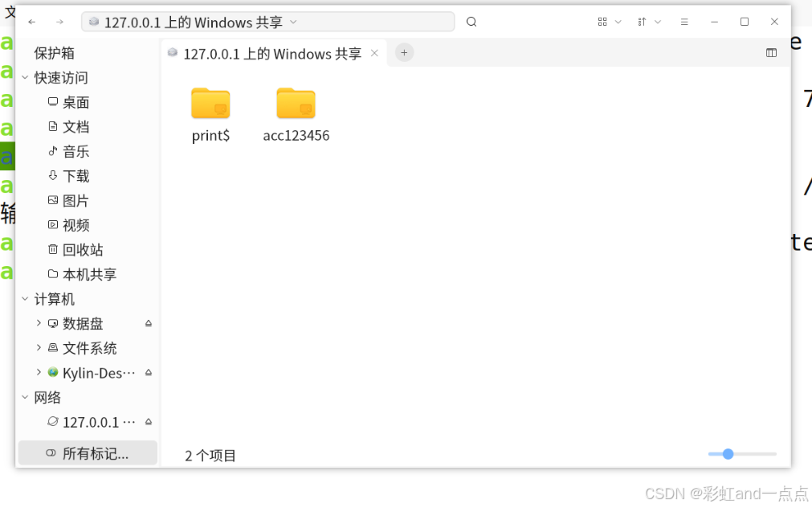
Task: Open the address bar location dropdown
Action: 294,22
